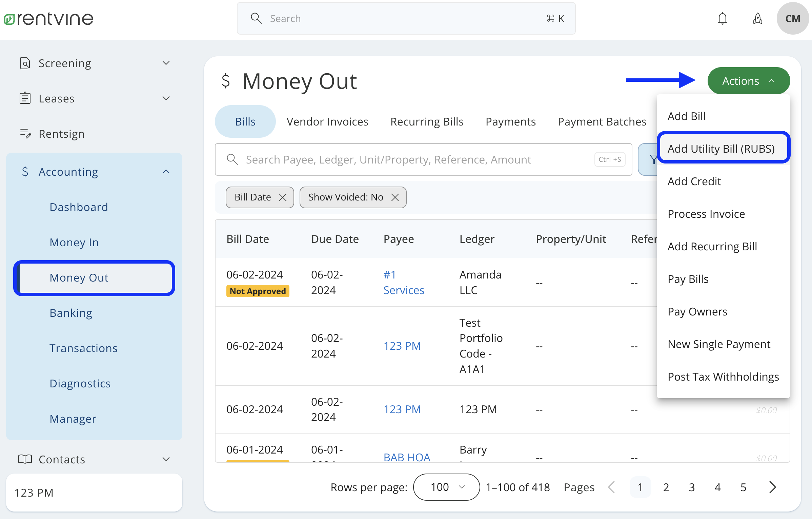Click the notification bell icon
Image resolution: width=812 pixels, height=519 pixels.
(723, 19)
